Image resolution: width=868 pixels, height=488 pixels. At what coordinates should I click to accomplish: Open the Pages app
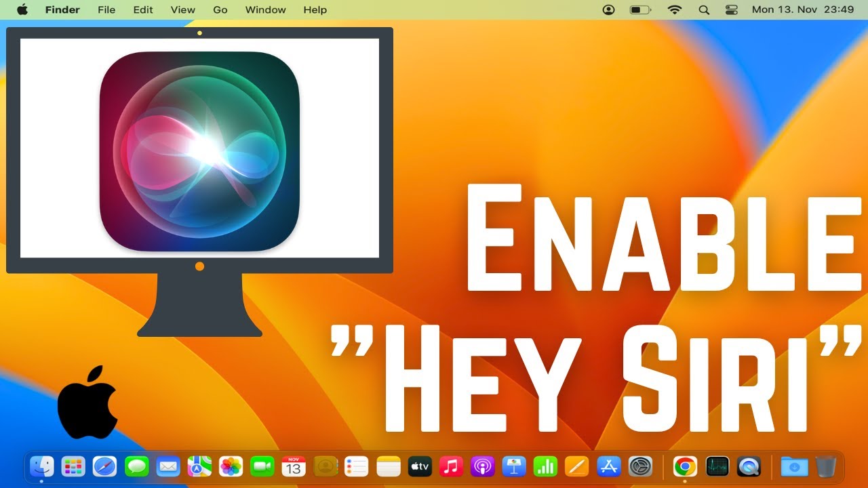click(577, 466)
